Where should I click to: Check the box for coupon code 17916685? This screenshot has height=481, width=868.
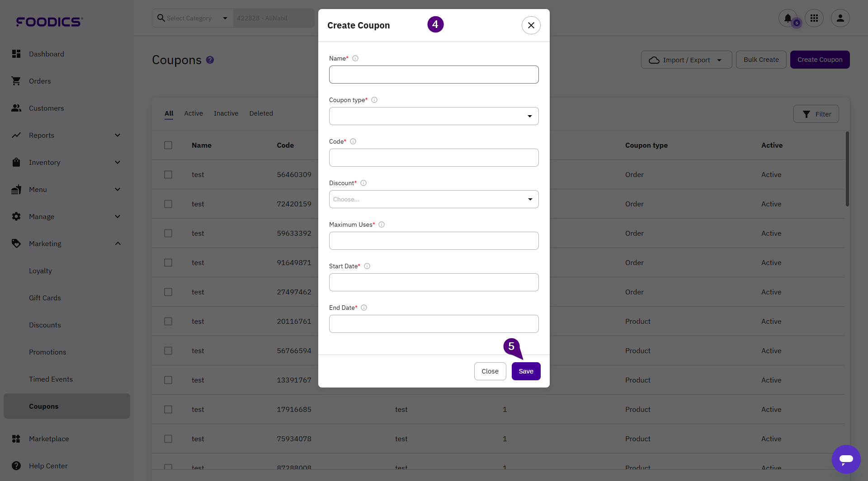click(x=168, y=409)
